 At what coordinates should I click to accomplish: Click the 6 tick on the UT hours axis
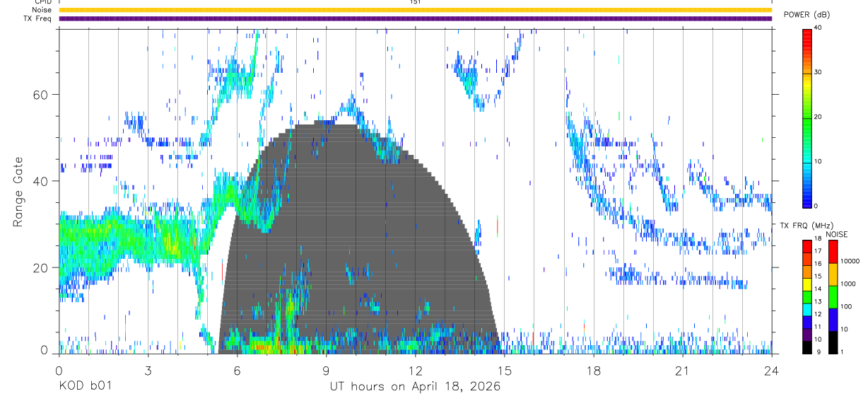237,370
